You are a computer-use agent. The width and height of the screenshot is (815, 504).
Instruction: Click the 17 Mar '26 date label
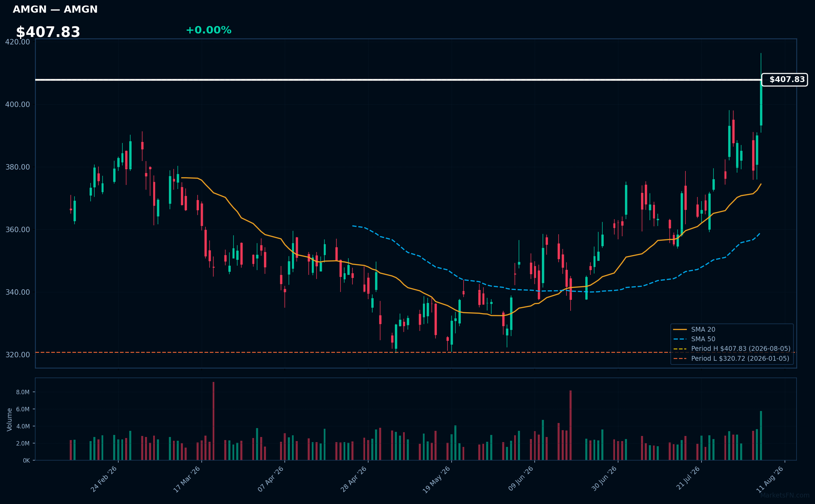(187, 479)
